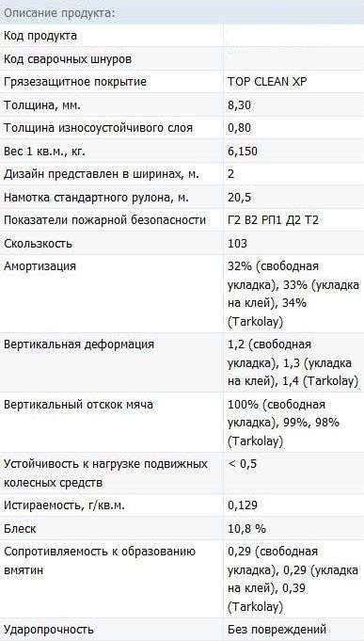
Task: Select the 'Истираемость' value 0,129
Action: coord(243,505)
